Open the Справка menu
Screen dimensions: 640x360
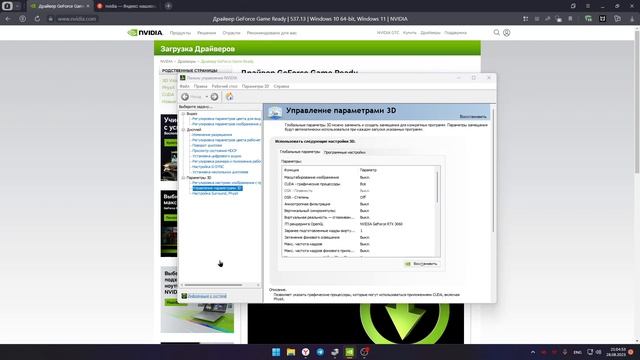coord(281,87)
